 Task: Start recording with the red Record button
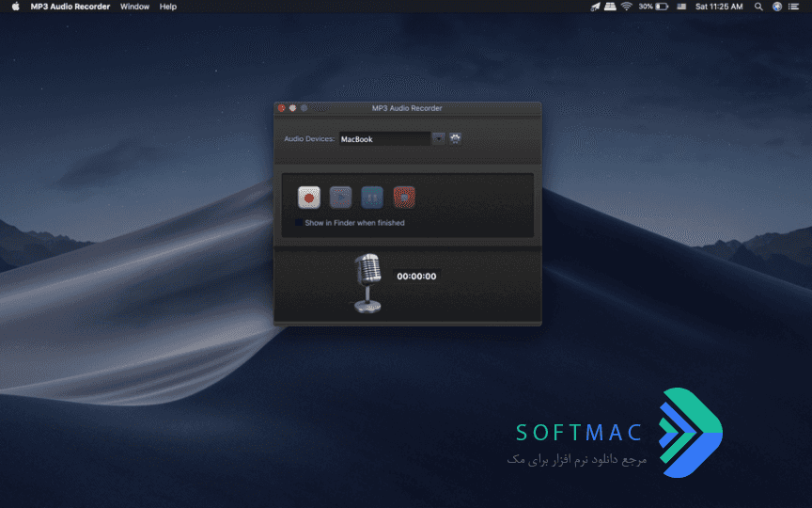309,198
